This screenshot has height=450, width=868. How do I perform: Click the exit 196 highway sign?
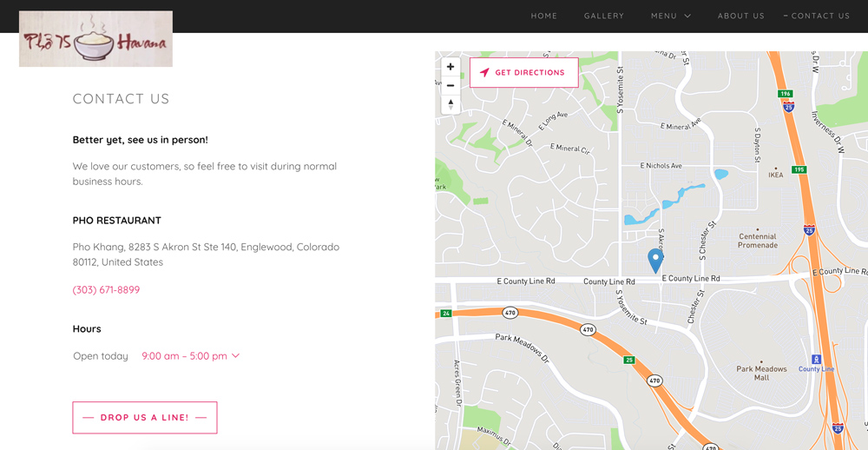(785, 93)
